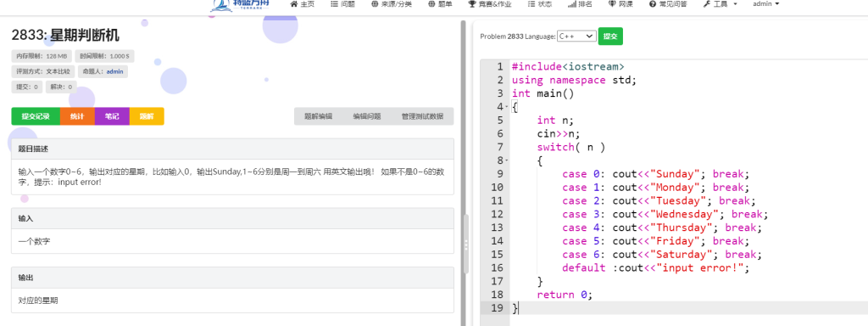Open the 网课 online course menu item

pos(620,4)
